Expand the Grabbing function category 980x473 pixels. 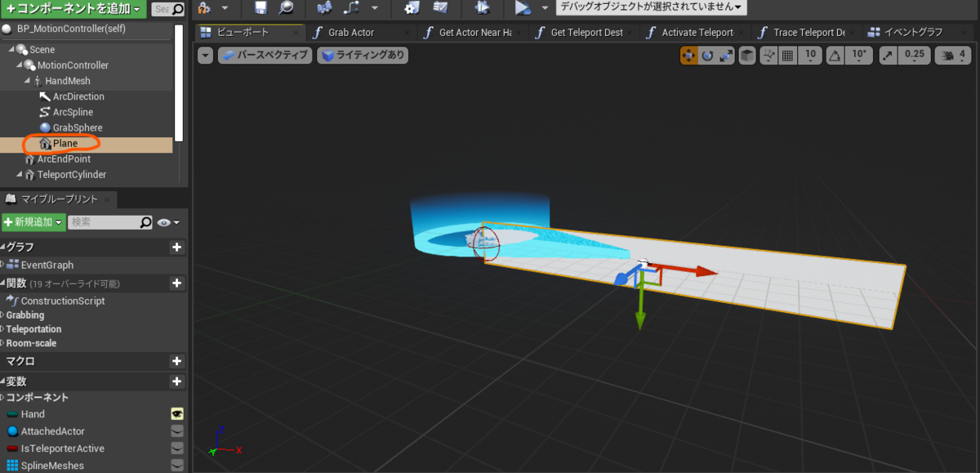(x=2, y=315)
